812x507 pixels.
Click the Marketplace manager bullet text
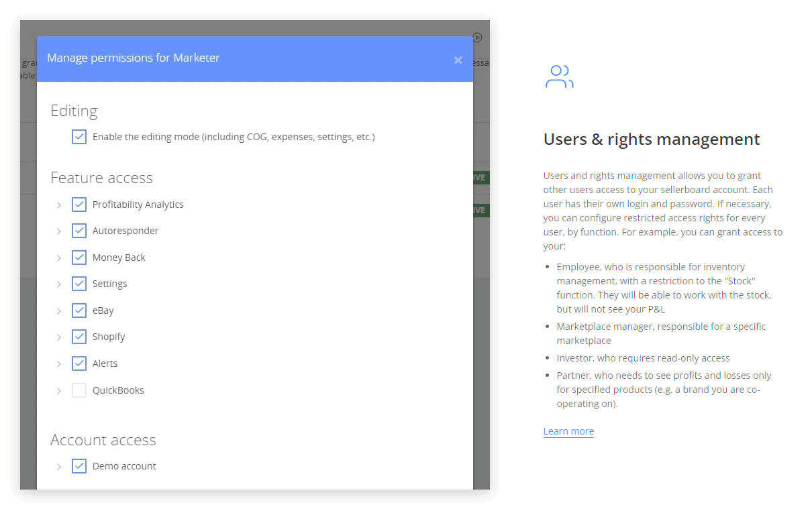point(661,333)
